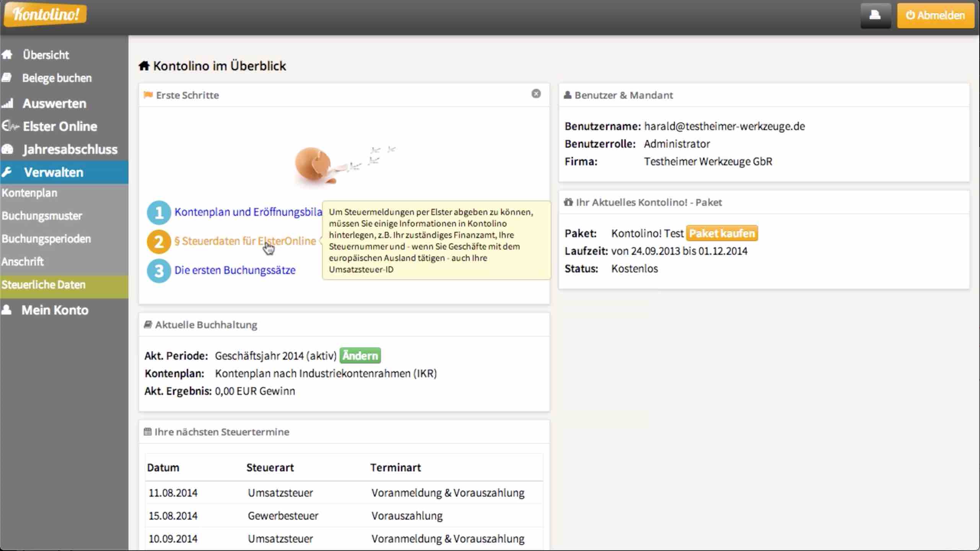Click the gauge icon beside Jahresabschluss
The width and height of the screenshot is (980, 551).
pyautogui.click(x=7, y=149)
